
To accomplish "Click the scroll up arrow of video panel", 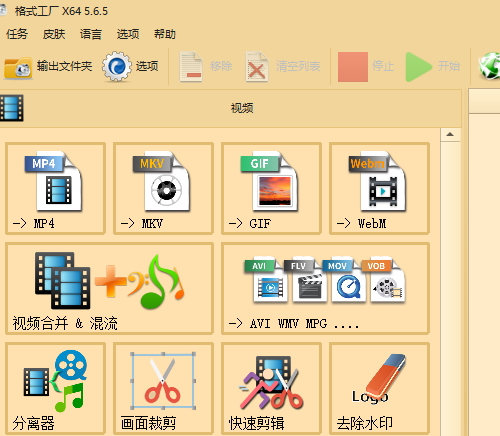I will (450, 135).
